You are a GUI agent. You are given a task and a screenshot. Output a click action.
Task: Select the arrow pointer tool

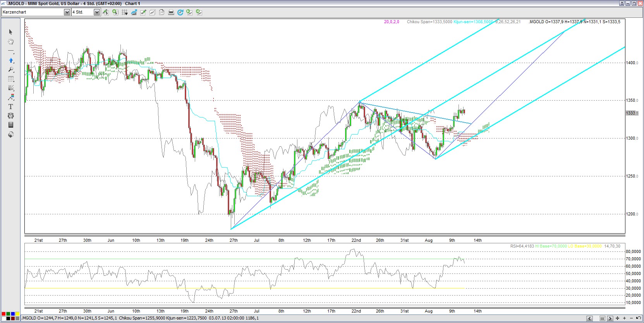(10, 32)
